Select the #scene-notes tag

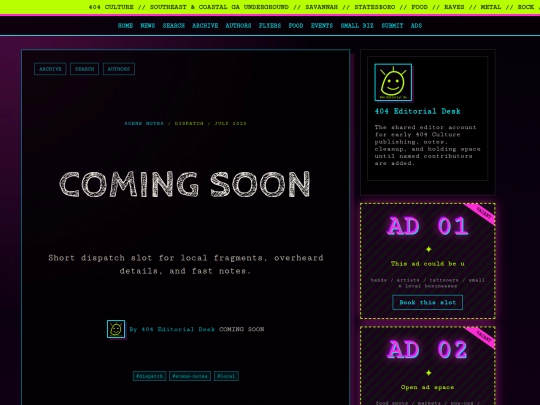coord(190,376)
